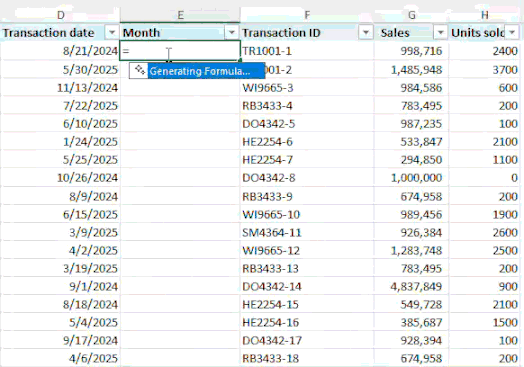Select sales value 1,485,948
524x367 pixels.
point(411,70)
